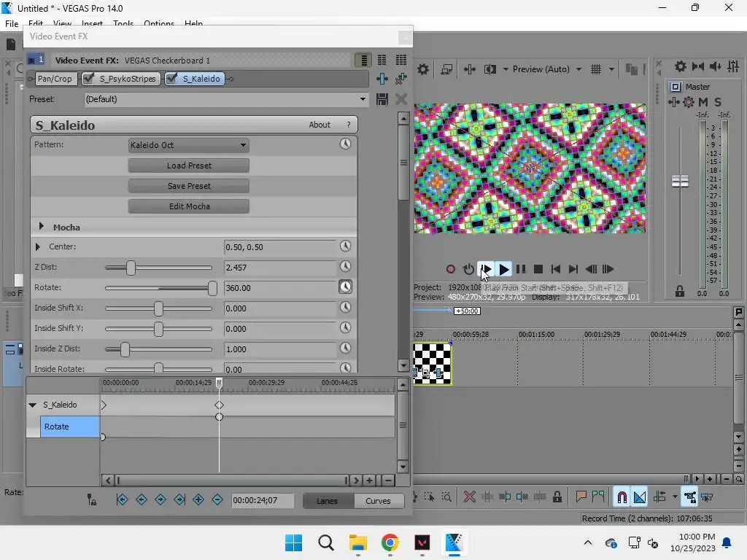Open S_Kaleido help question mark
The image size is (747, 560).
click(x=349, y=125)
